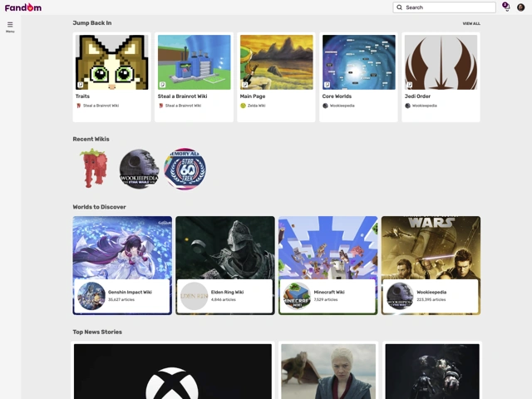
Task: Click Wookieepedia name in Worlds to Discover
Action: point(431,292)
